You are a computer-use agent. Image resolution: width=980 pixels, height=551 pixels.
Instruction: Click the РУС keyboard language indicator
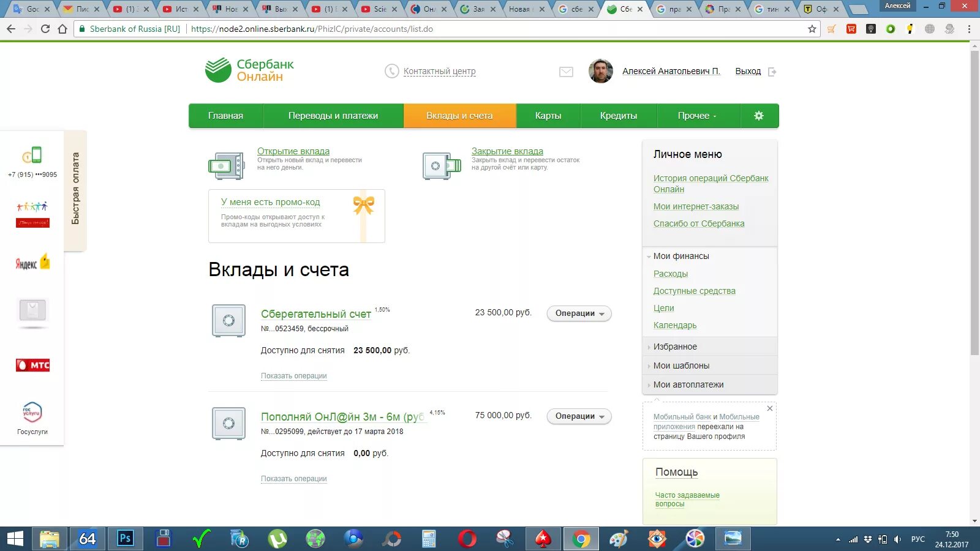coord(918,539)
